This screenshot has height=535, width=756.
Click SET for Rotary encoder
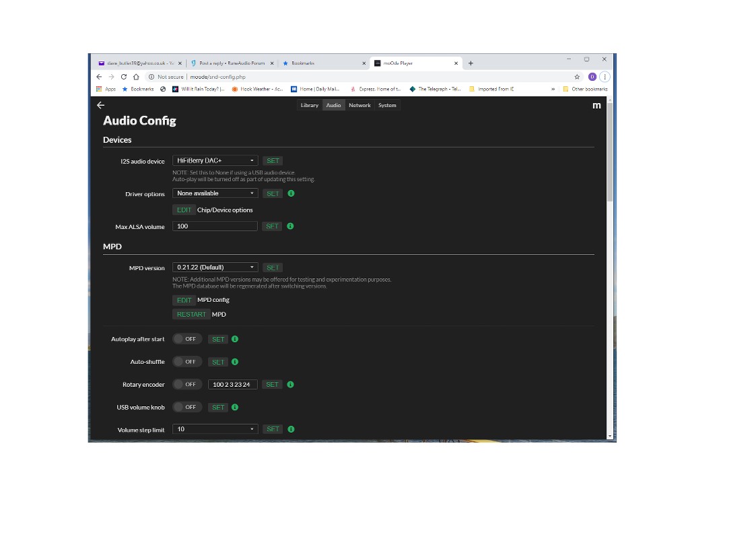(273, 385)
